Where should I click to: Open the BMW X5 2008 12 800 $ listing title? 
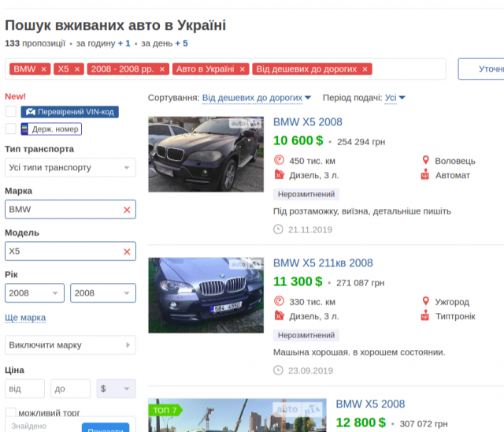pyautogui.click(x=370, y=404)
